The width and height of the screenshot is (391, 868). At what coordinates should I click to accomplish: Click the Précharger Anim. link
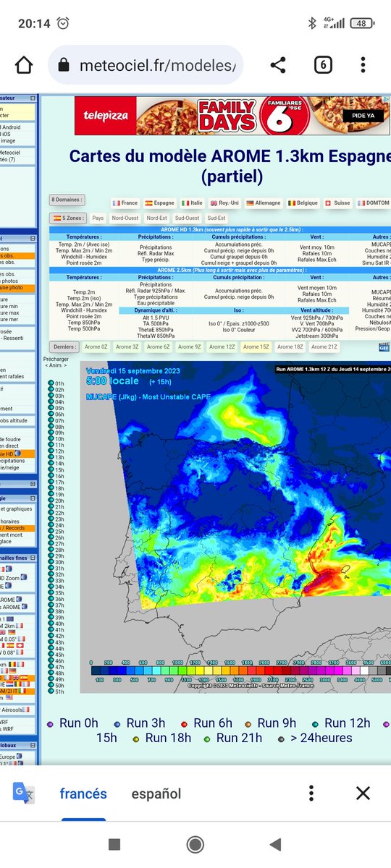click(55, 362)
